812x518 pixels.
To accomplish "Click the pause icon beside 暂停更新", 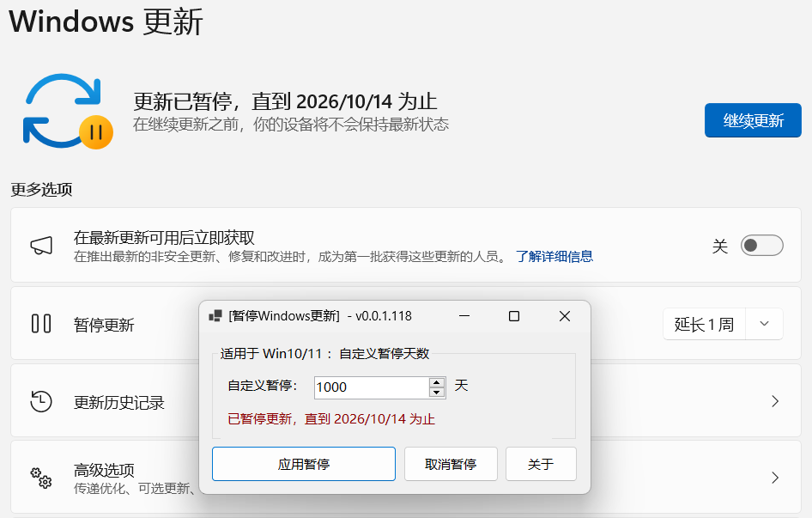I will click(41, 324).
